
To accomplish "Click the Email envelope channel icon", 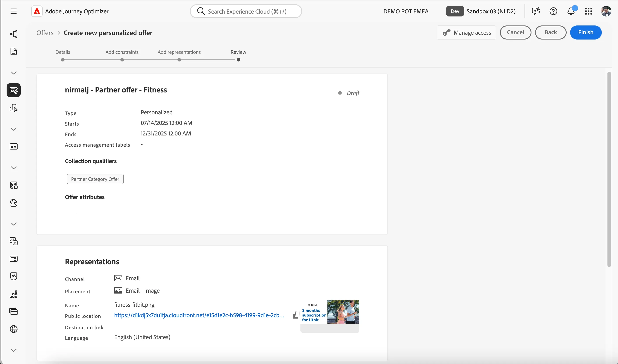I will point(118,278).
